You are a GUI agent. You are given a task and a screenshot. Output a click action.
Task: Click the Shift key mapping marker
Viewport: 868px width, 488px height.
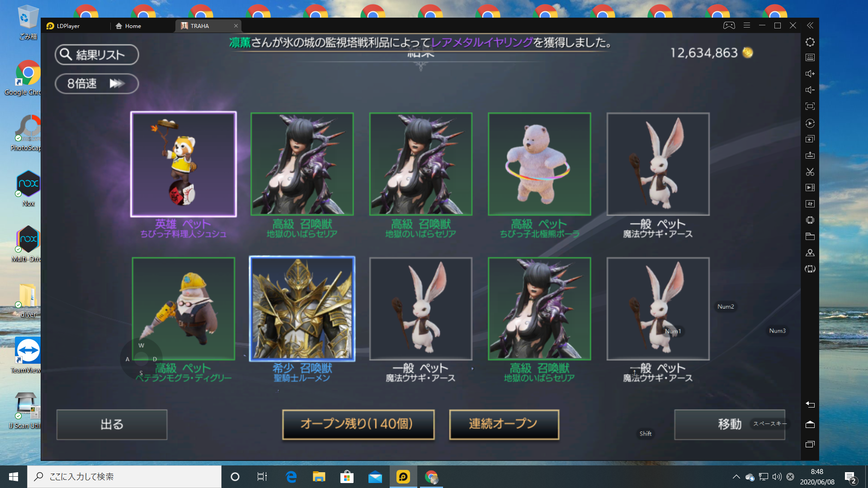point(645,434)
